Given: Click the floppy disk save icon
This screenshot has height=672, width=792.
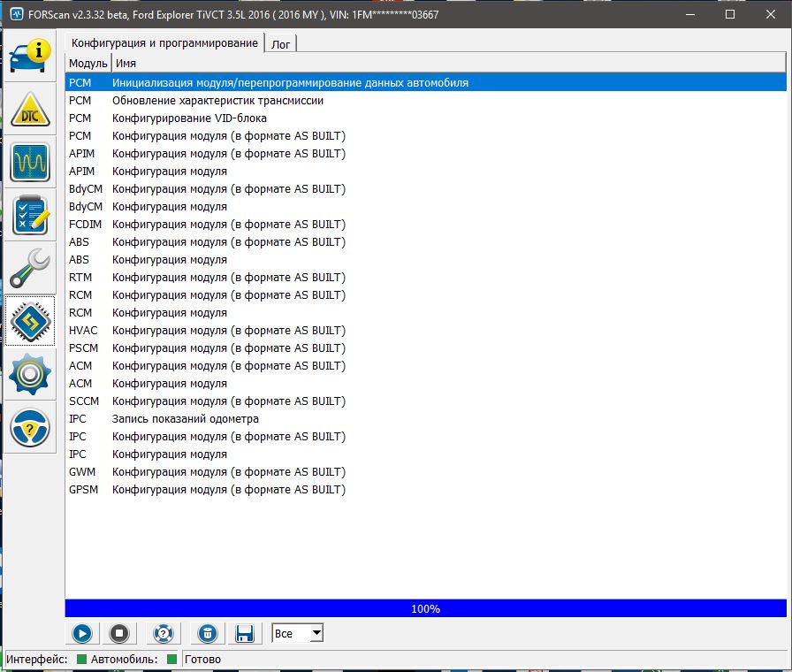Looking at the screenshot, I should (245, 633).
